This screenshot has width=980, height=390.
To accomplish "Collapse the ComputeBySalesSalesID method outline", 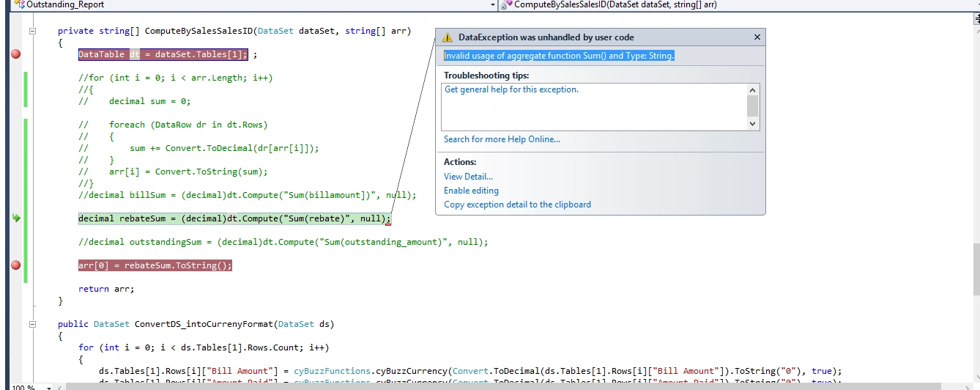I will 32,31.
